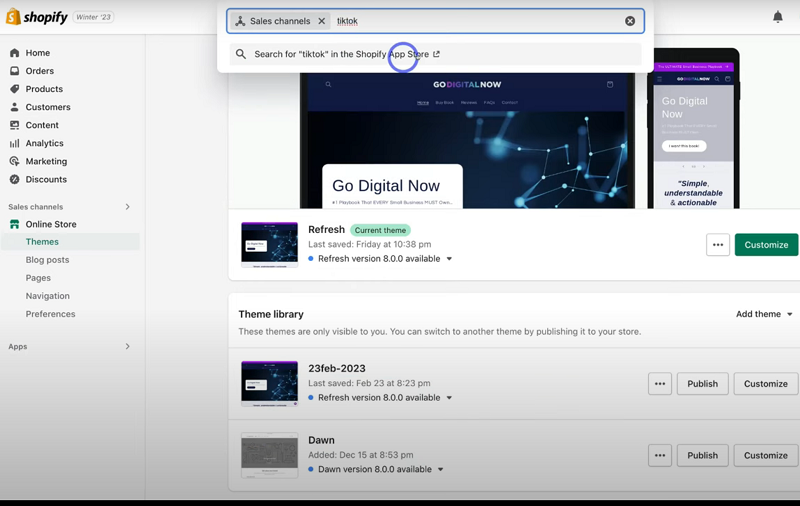800x506 pixels.
Task: Clear the tiktok search text
Action: pos(630,21)
